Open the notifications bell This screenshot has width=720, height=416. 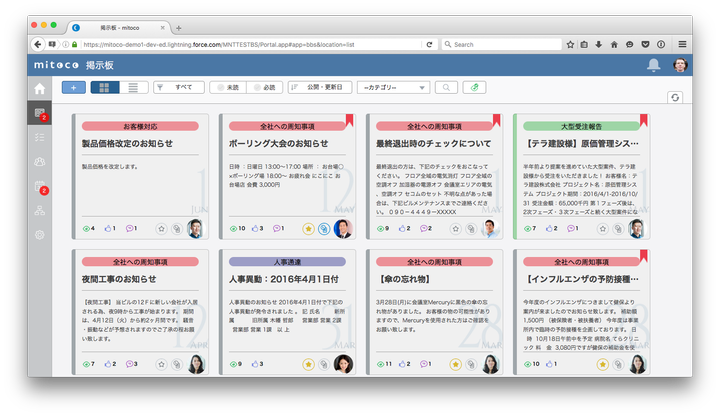pyautogui.click(x=654, y=65)
